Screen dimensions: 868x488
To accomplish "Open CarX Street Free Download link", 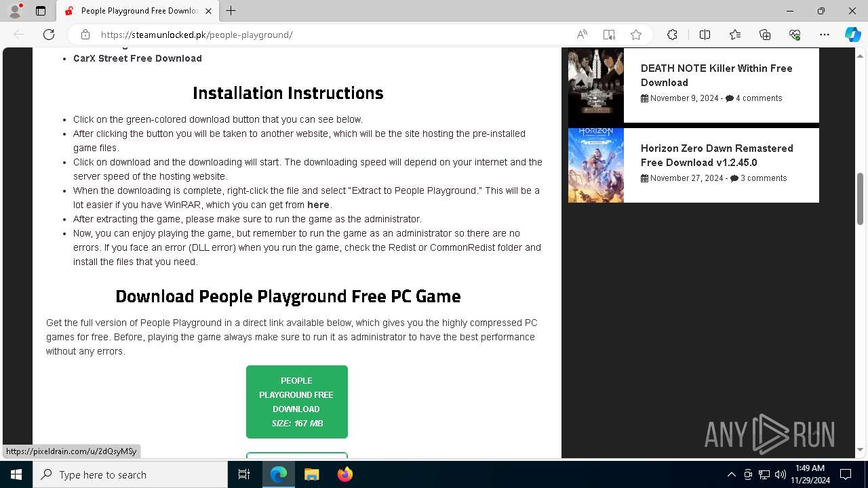I will click(x=138, y=58).
